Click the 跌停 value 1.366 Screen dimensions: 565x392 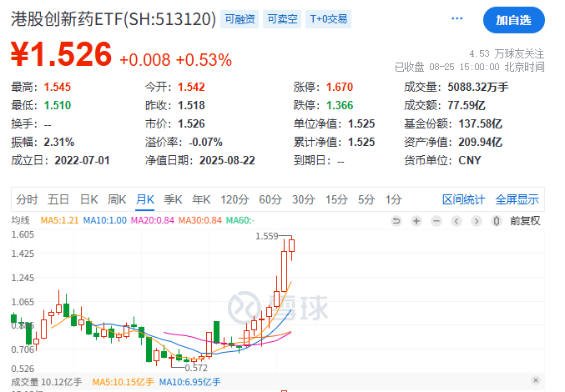pos(340,105)
